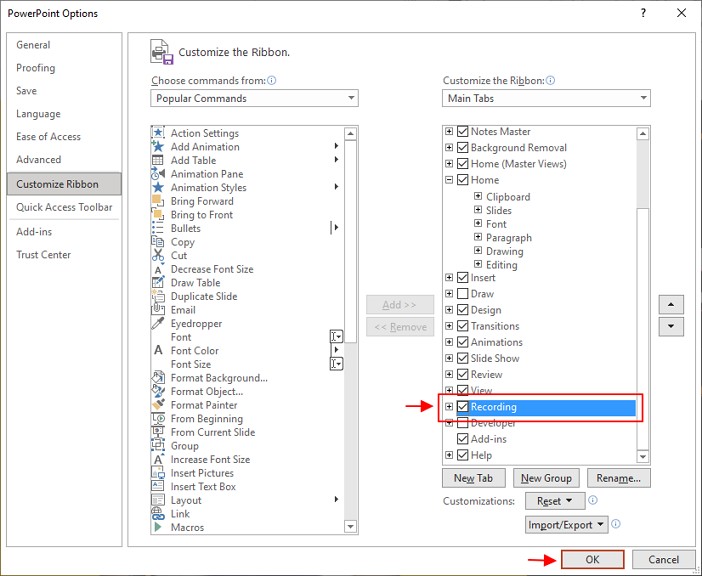Click the Eyedropper tool icon
This screenshot has width=702, height=576.
click(x=158, y=323)
